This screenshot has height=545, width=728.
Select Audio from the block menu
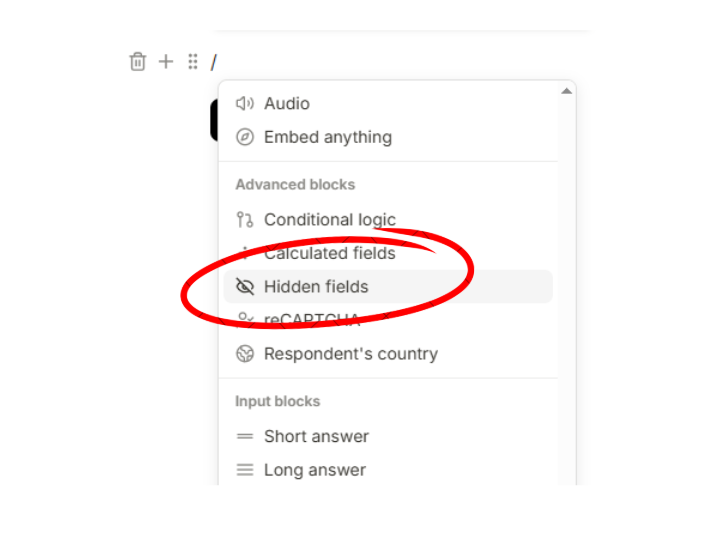pos(287,104)
